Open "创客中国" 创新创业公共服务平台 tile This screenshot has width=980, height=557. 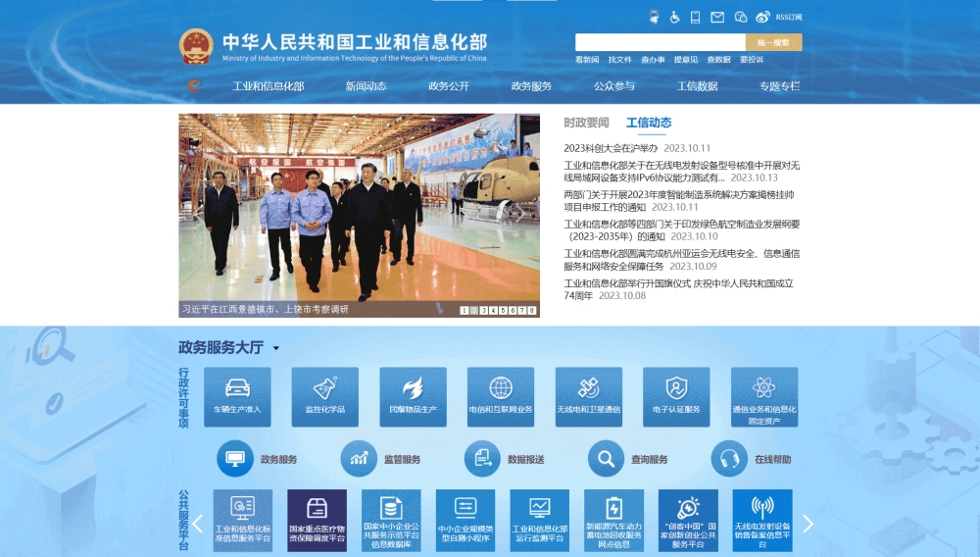pos(688,521)
